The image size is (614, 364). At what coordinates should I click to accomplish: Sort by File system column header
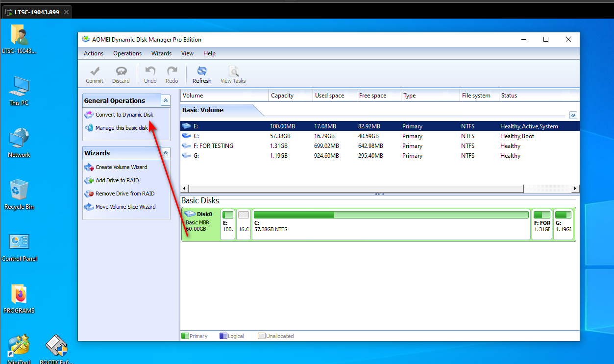(x=480, y=96)
